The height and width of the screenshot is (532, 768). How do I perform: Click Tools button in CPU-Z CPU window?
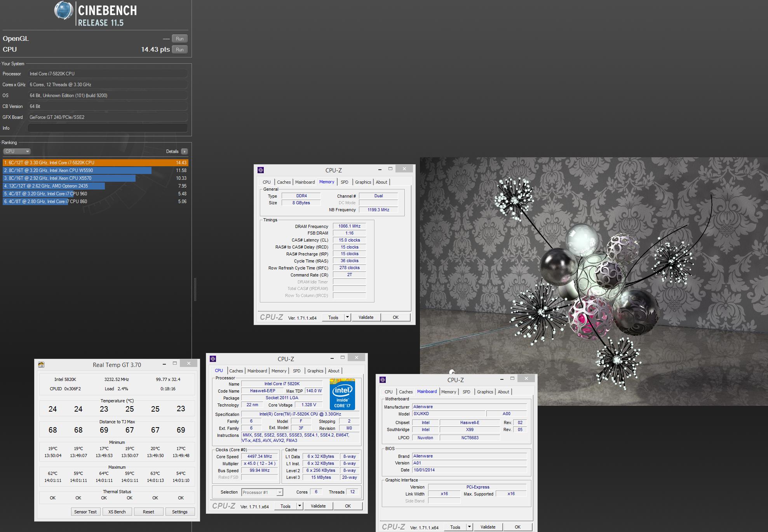tap(286, 506)
